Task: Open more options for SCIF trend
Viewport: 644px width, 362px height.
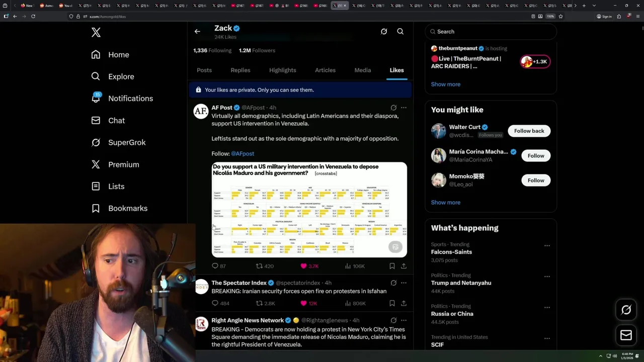Action: pyautogui.click(x=547, y=338)
